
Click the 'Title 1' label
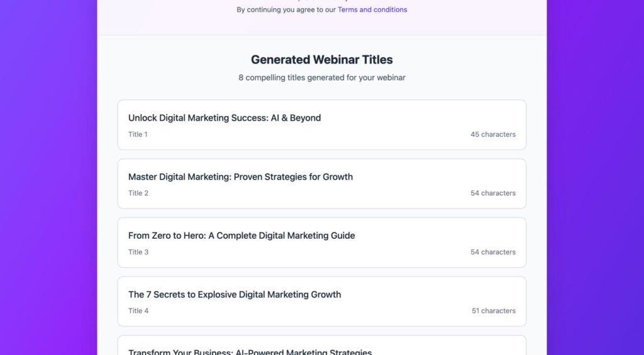[x=138, y=134]
